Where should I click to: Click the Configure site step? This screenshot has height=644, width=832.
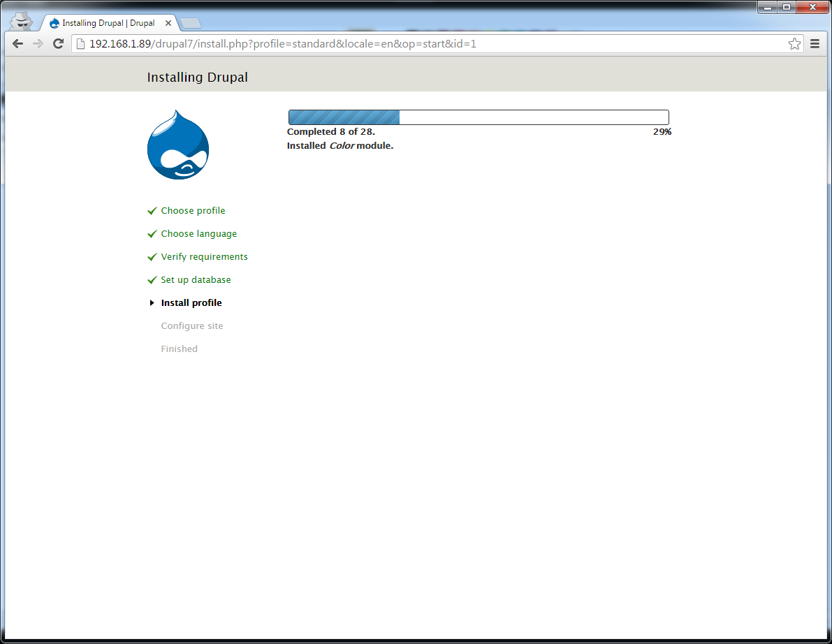(x=192, y=326)
